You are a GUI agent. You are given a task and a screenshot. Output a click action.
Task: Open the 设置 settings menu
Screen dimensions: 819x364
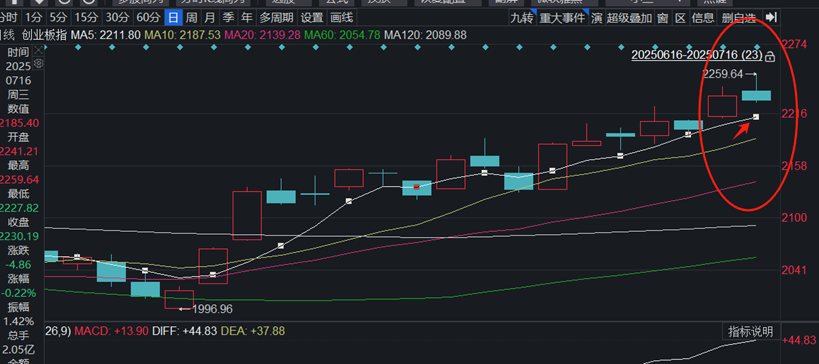tap(312, 18)
